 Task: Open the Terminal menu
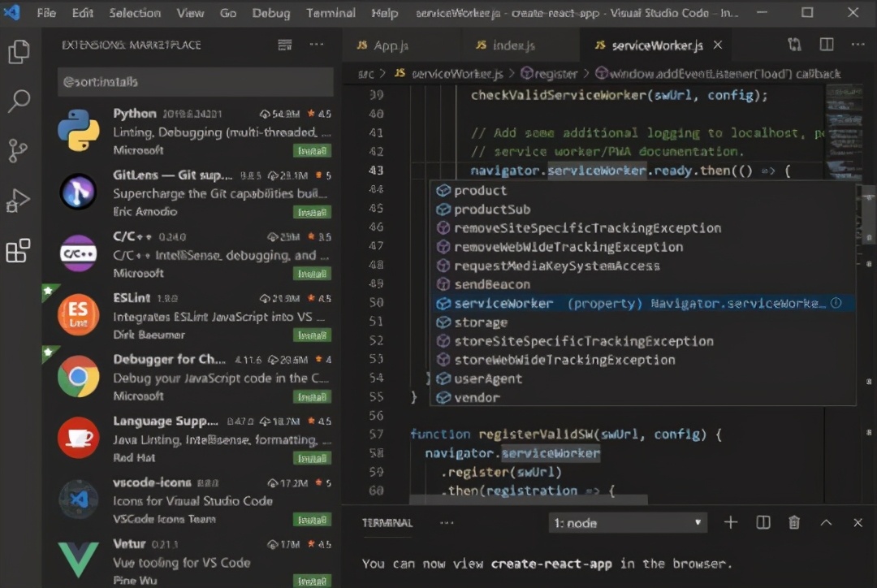pyautogui.click(x=330, y=12)
